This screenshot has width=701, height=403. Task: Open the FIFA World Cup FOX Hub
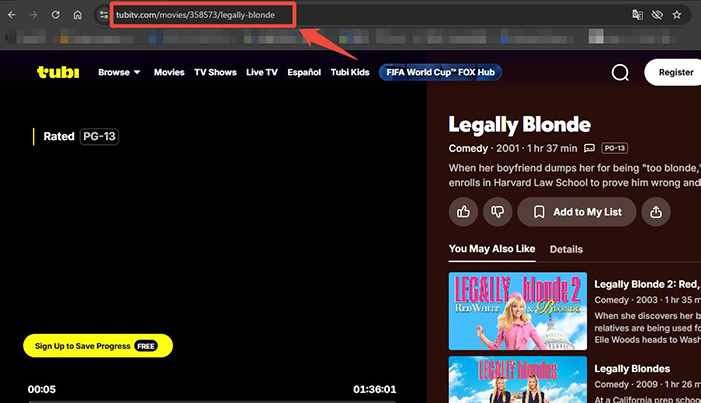(x=440, y=72)
